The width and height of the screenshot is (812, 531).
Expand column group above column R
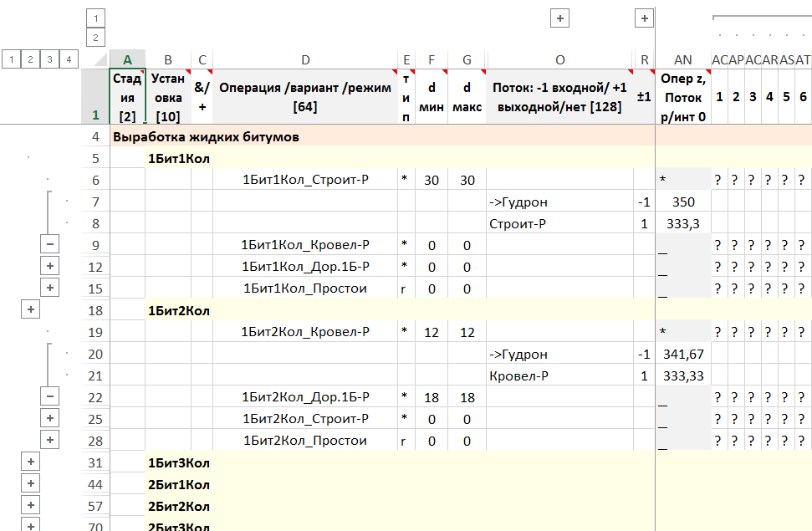(643, 18)
